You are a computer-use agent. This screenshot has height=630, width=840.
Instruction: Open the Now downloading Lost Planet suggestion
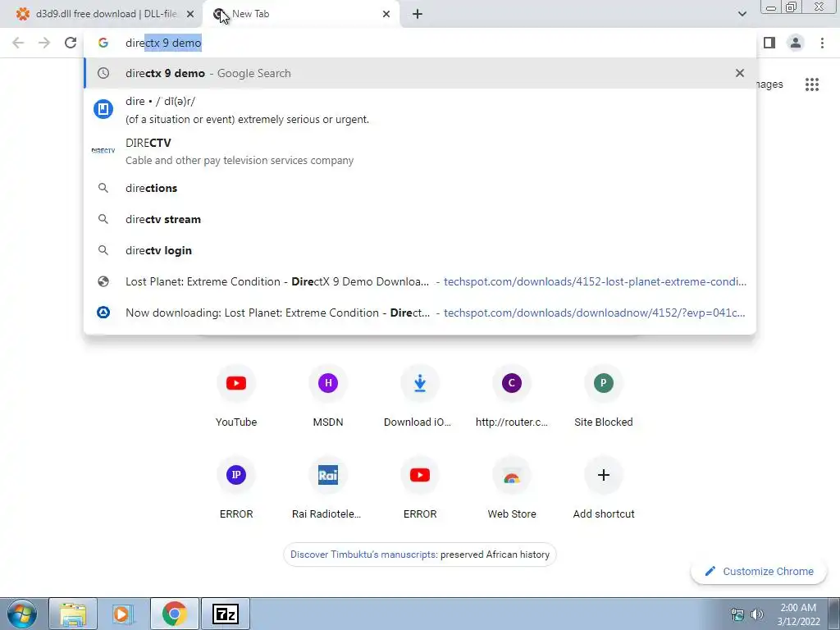click(419, 313)
